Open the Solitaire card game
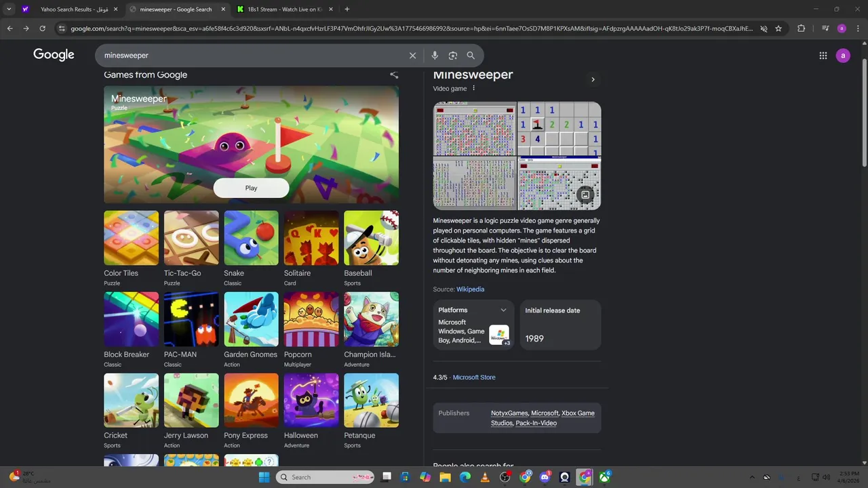The image size is (868, 488). (x=311, y=238)
